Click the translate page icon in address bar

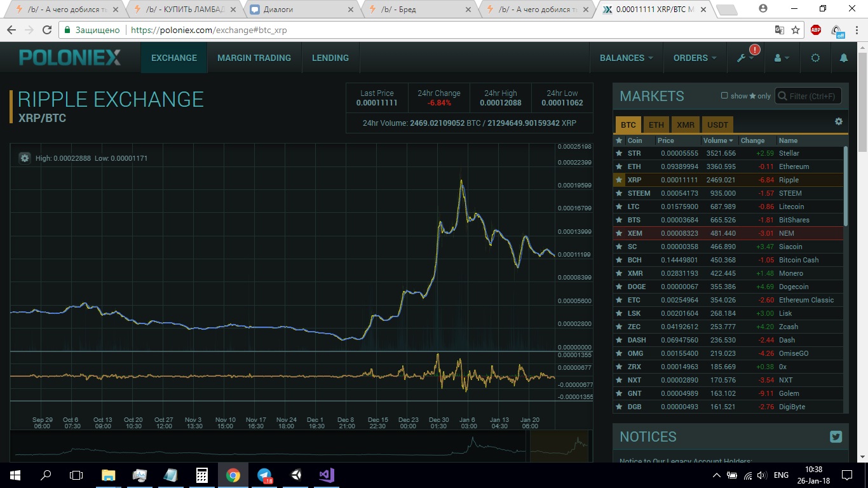coord(780,30)
